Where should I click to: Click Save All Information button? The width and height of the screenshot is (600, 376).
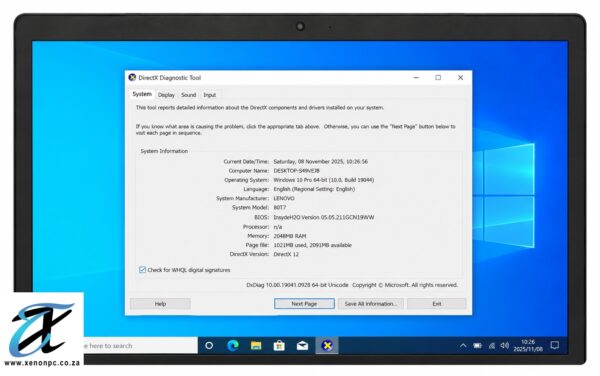pyautogui.click(x=370, y=304)
